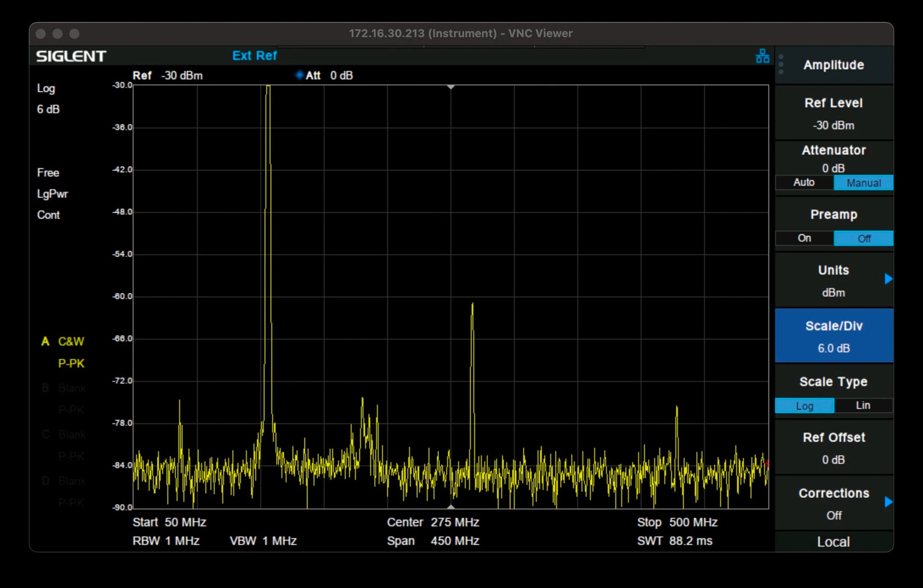The image size is (923, 588).
Task: Open the Corrections Off item
Action: click(834, 503)
